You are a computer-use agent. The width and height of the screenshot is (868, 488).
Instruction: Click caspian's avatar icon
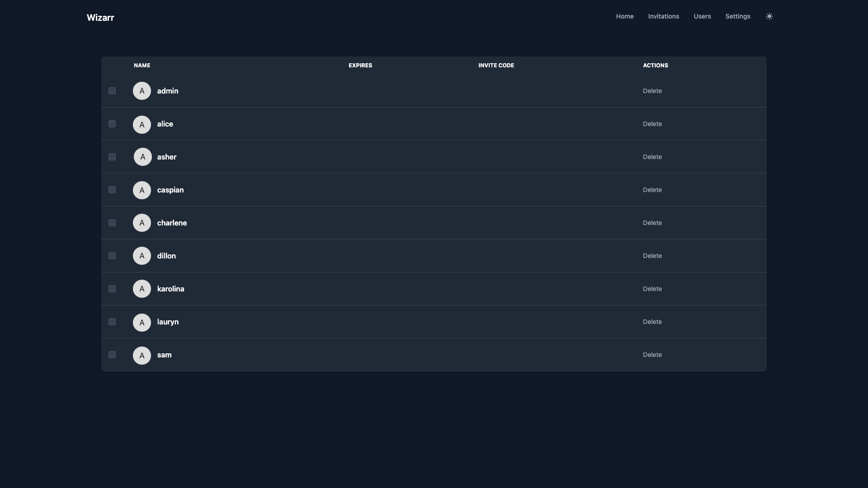(x=142, y=190)
